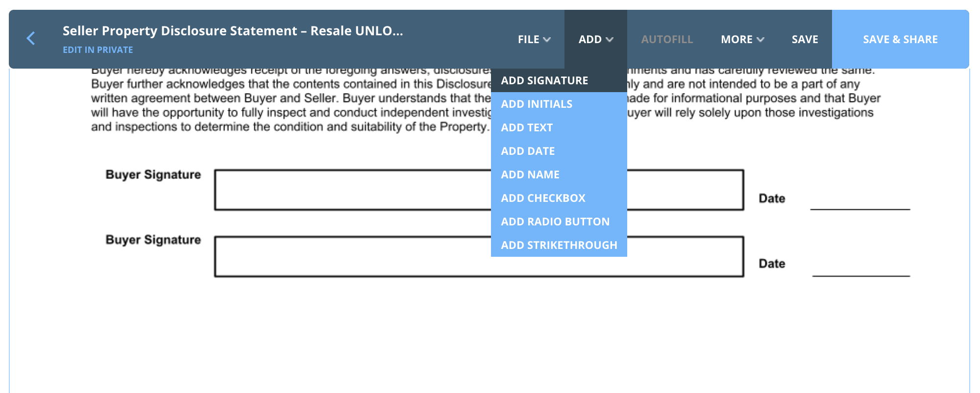Screen dimensions: 980x393
Task: Choose ADD INITIALS from the menu
Action: pos(537,104)
